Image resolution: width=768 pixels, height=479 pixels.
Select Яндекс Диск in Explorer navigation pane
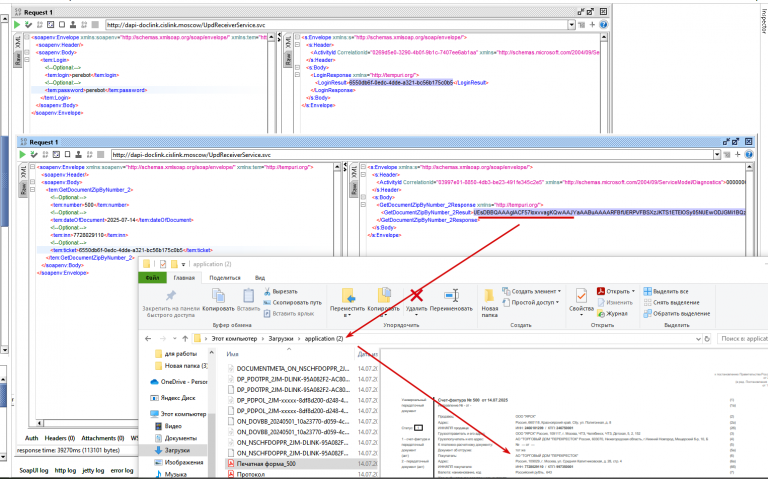[178, 398]
